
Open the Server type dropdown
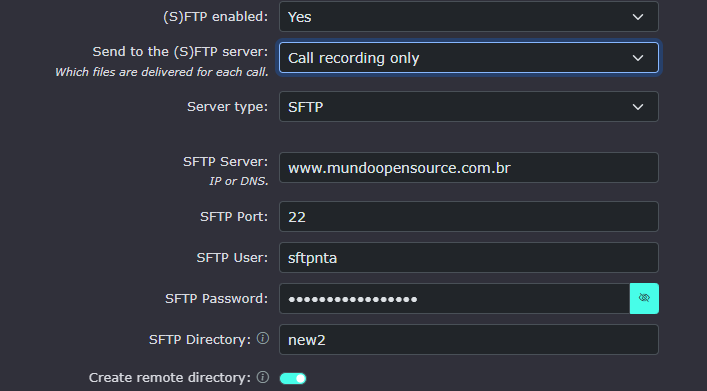(469, 107)
